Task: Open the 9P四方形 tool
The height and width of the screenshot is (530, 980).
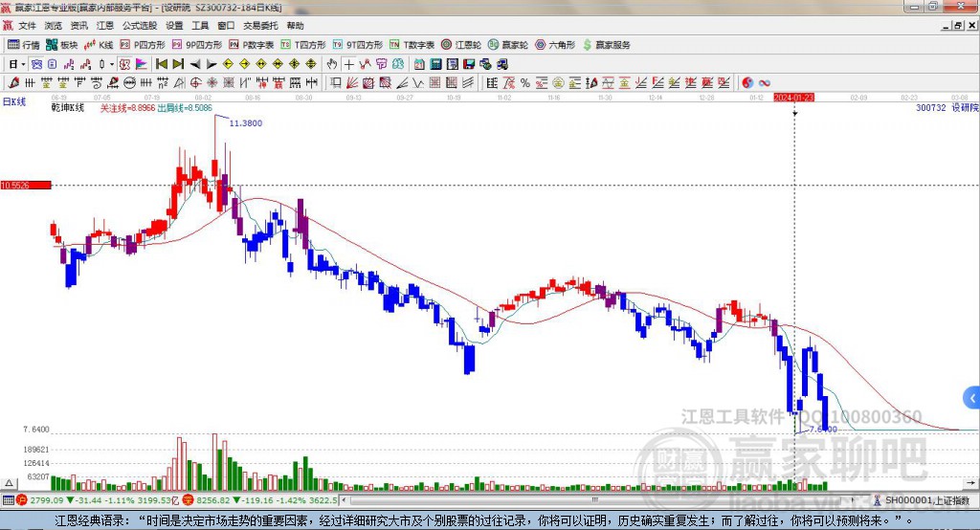Action: click(x=197, y=45)
